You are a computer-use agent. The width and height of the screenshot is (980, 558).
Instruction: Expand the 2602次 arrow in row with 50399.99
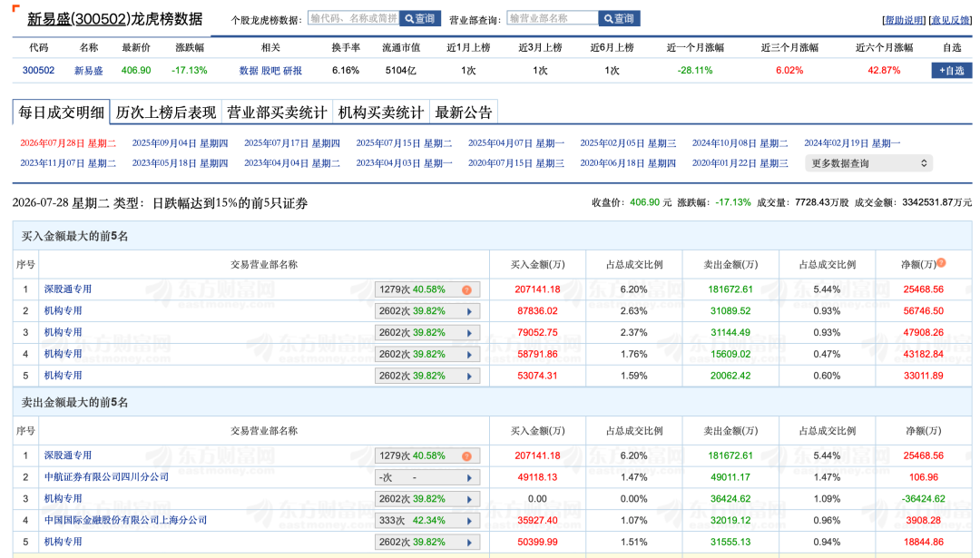pos(469,543)
